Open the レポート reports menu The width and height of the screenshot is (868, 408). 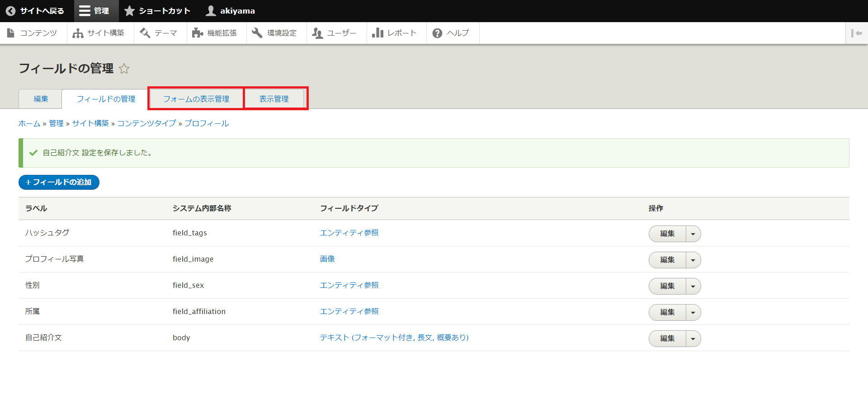(396, 33)
